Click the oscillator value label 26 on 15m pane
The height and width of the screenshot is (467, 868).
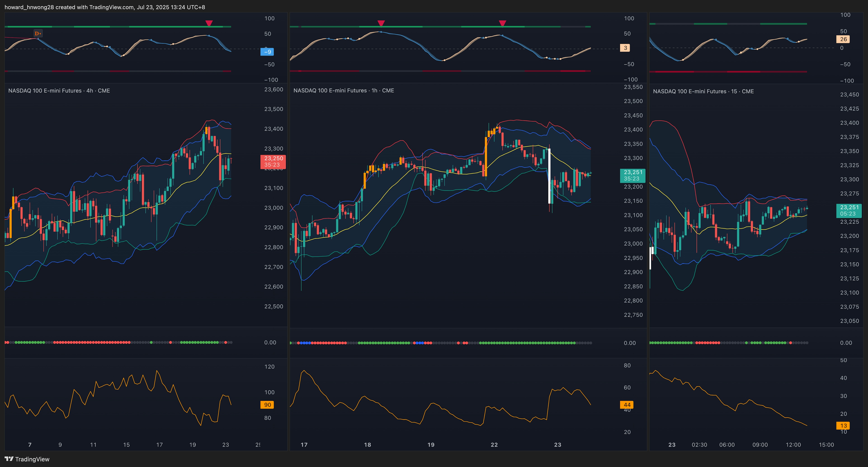pyautogui.click(x=843, y=39)
